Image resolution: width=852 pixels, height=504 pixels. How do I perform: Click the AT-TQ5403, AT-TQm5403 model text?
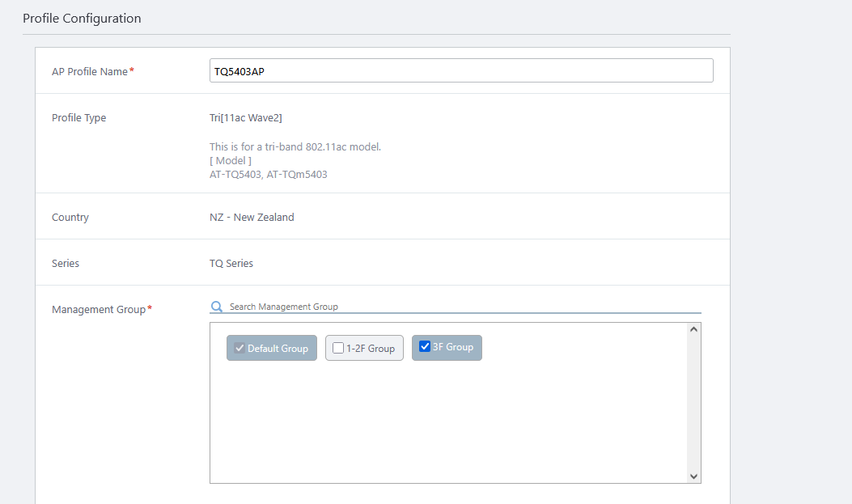pos(268,174)
